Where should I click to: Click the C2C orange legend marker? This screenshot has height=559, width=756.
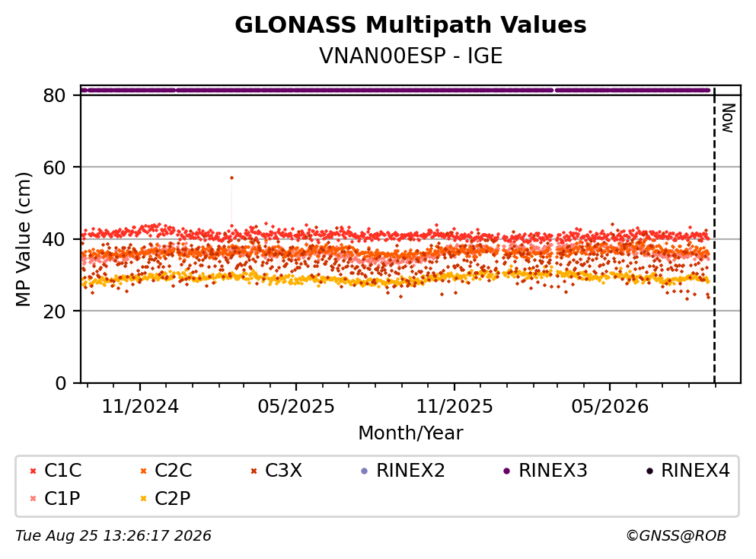pyautogui.click(x=143, y=471)
